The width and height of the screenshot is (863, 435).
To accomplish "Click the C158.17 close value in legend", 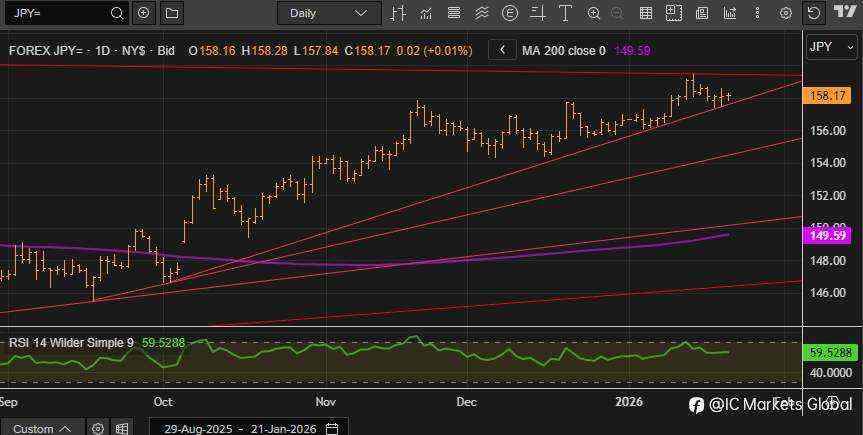I will click(368, 51).
